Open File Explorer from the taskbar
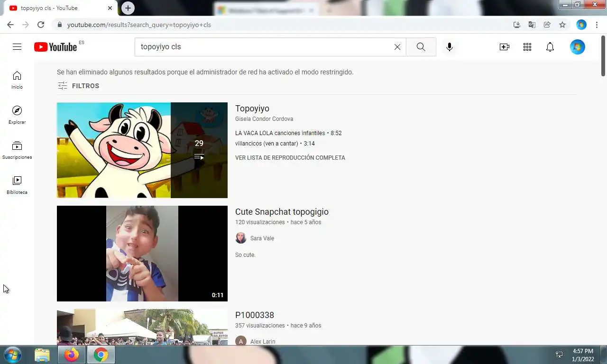Screen dimensions: 607x364 pos(42,355)
